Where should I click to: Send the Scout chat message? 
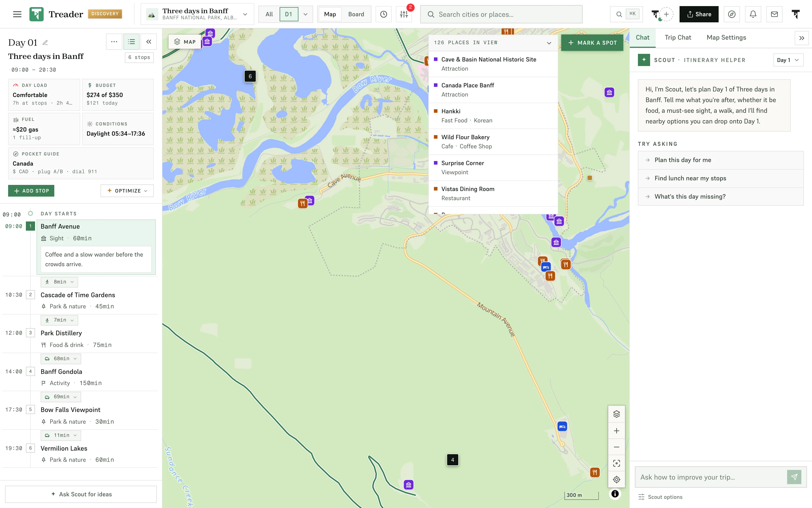click(x=794, y=477)
